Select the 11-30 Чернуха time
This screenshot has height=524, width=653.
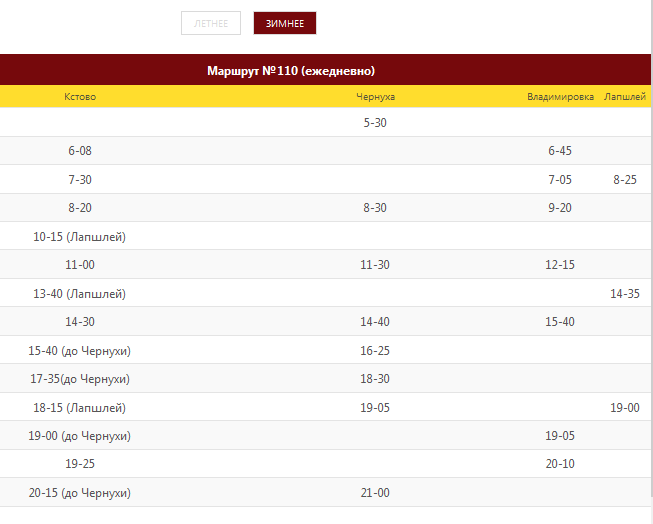tap(375, 265)
